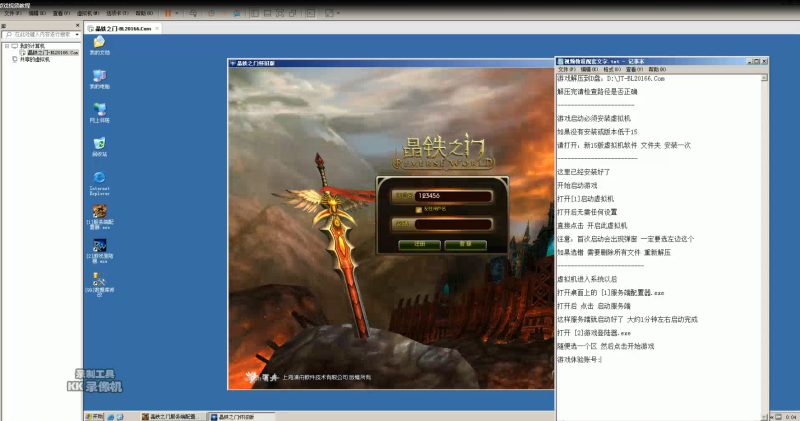
Task: Switch to 晶铁之门服务端配置 taskbar item
Action: (x=172, y=417)
